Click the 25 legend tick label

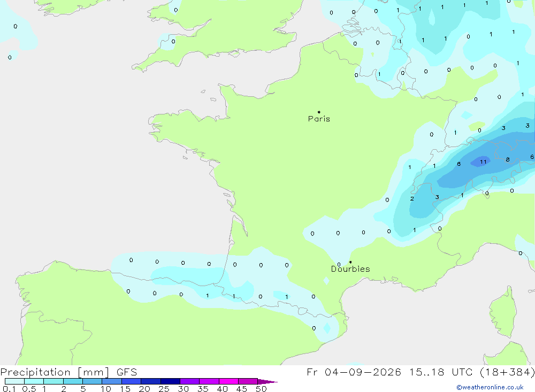coord(164,389)
